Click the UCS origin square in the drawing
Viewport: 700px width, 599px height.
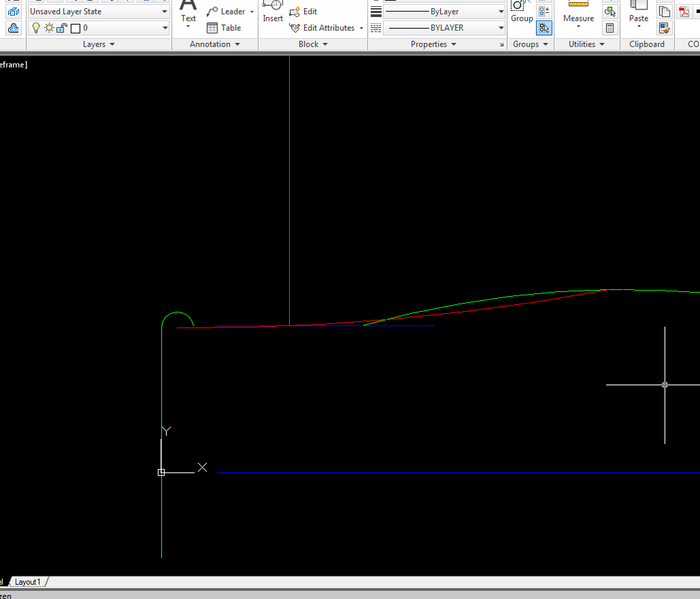click(161, 472)
